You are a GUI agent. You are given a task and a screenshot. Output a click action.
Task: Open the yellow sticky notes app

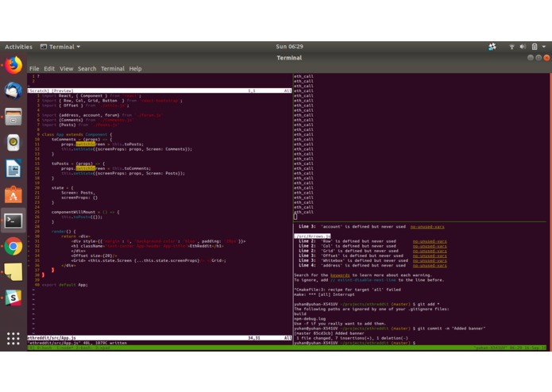coord(14,272)
